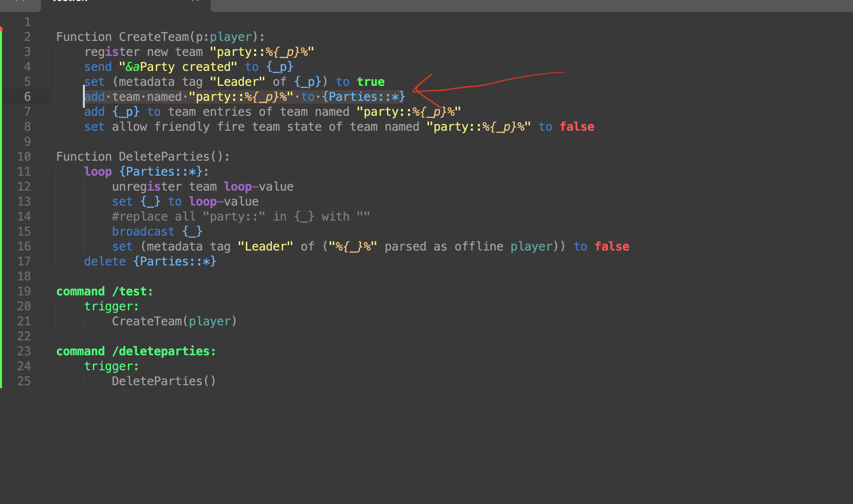Click the command /test: line
The height and width of the screenshot is (504, 853).
click(104, 291)
